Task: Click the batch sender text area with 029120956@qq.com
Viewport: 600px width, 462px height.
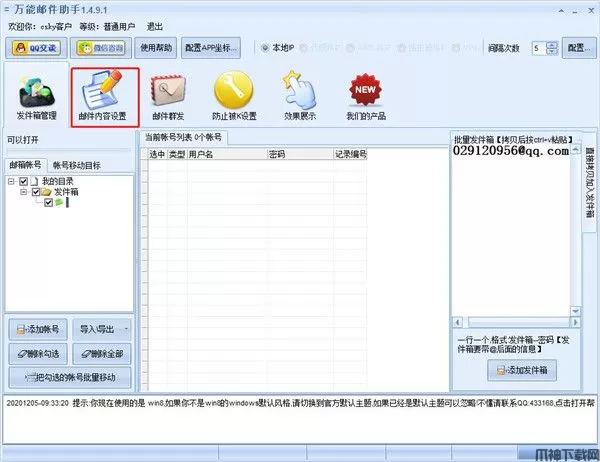Action: coord(511,230)
